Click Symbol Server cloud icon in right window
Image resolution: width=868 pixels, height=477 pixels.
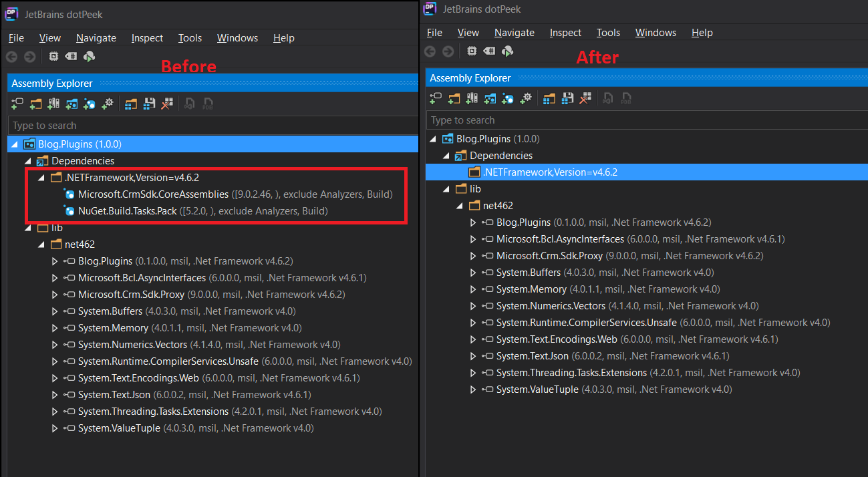point(507,51)
